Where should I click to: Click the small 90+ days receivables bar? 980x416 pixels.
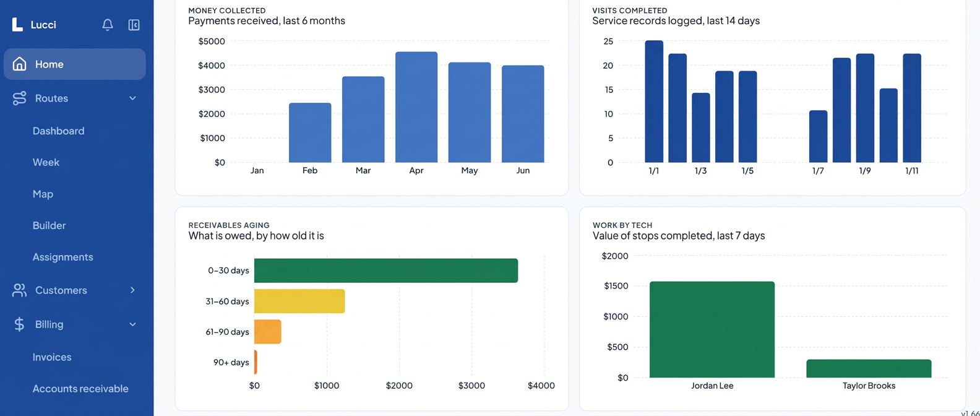point(256,362)
